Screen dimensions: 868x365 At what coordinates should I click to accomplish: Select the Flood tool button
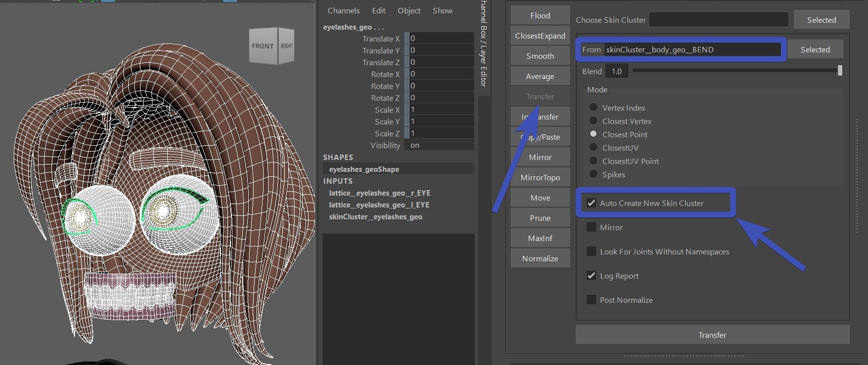[540, 15]
